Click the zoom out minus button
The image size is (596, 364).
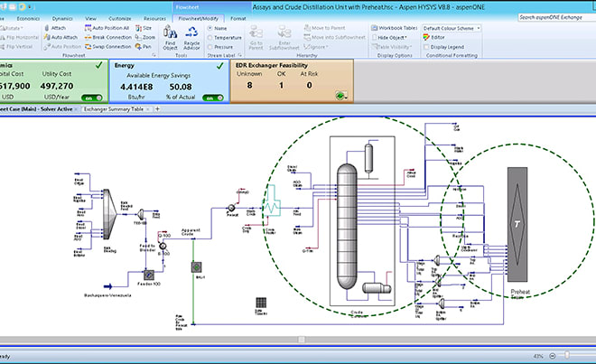point(553,356)
